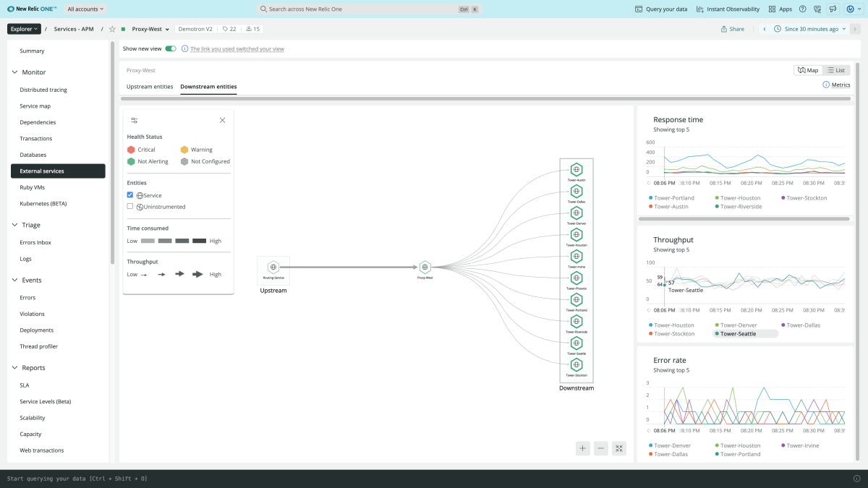Close the health status legend panel

(222, 121)
